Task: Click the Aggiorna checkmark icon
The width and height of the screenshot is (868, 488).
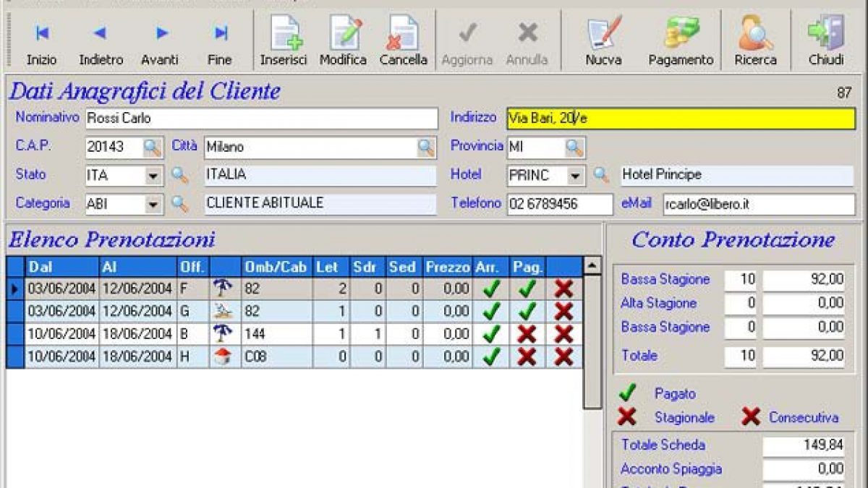Action: coord(467,33)
